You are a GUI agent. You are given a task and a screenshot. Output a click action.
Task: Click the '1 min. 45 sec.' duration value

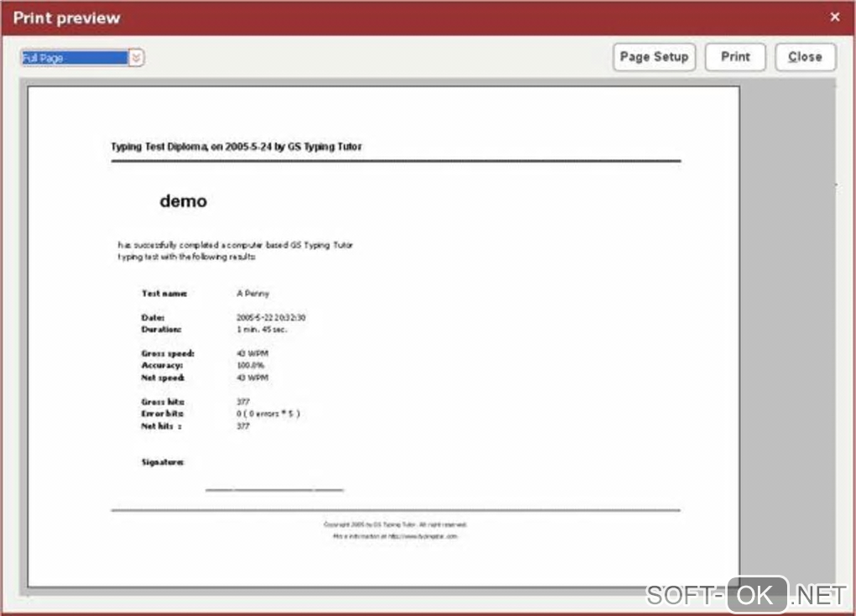pos(262,329)
